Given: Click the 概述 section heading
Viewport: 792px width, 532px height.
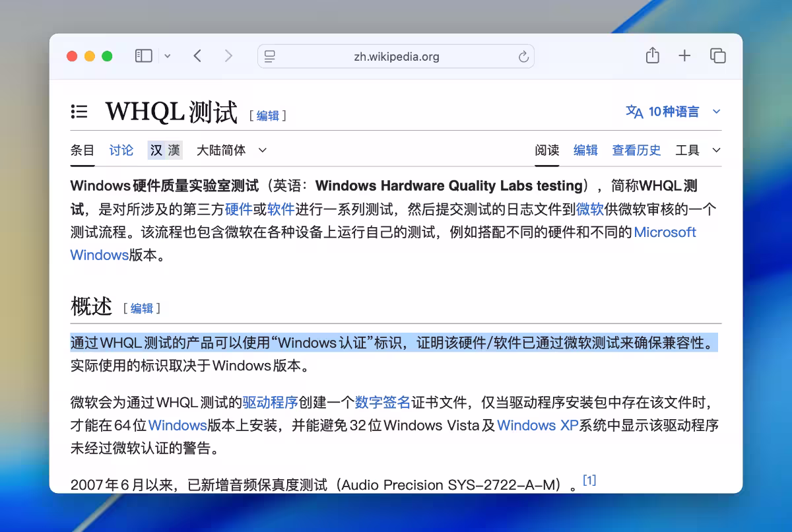Looking at the screenshot, I should coord(91,306).
